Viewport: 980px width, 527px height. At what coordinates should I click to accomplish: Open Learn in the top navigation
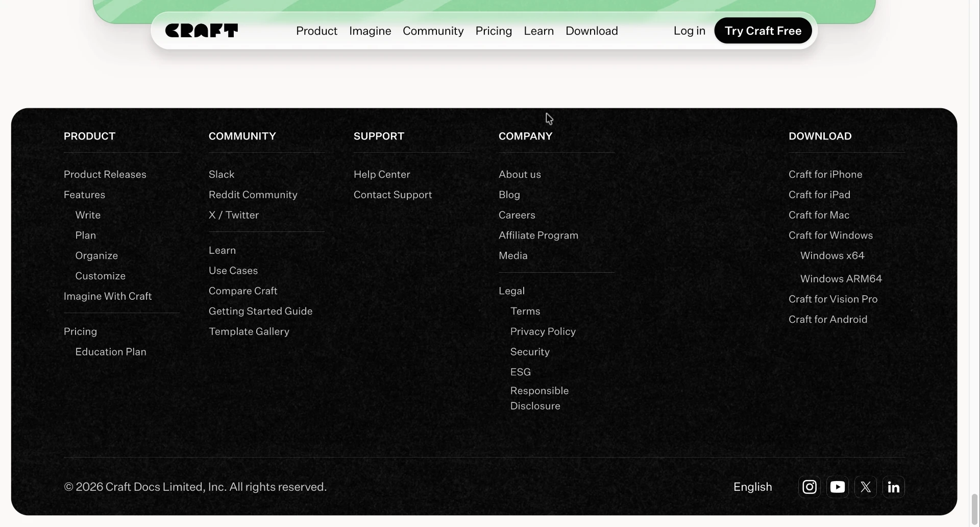click(538, 31)
